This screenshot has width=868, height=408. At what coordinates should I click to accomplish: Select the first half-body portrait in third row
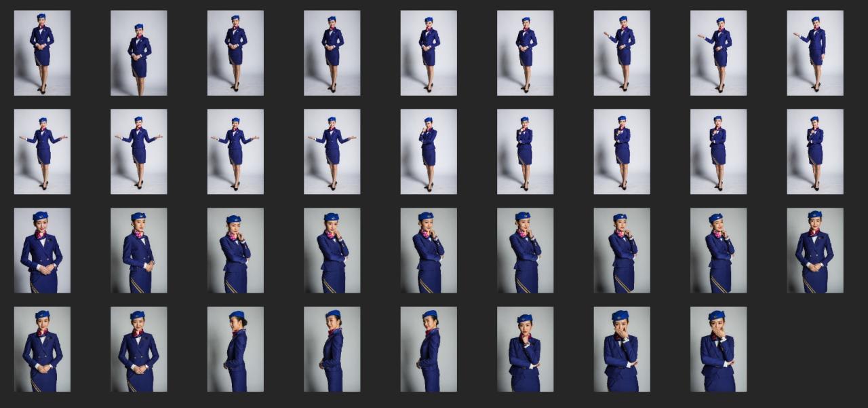(x=42, y=251)
